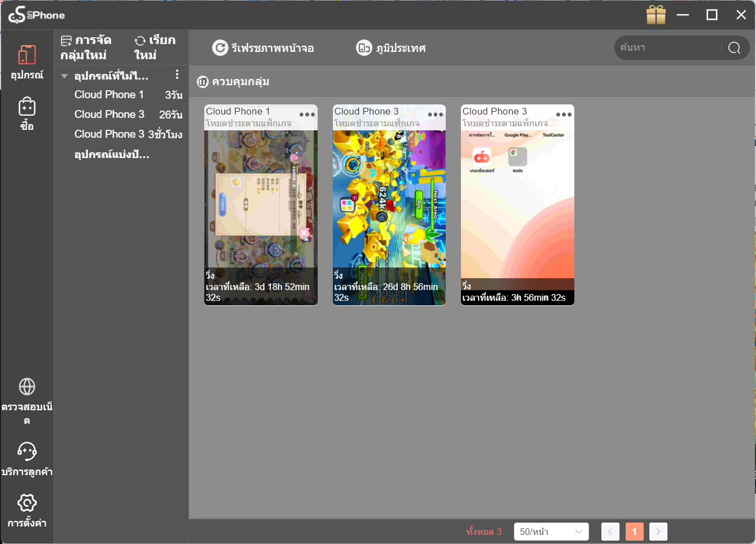The width and height of the screenshot is (756, 544).
Task: Click the text เวลาที่เหลือ: 3d 18h 52min 32s
Action: pyautogui.click(x=258, y=292)
